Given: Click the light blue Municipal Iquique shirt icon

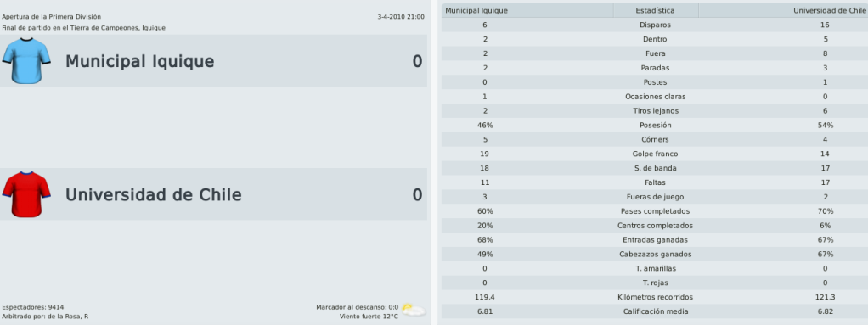Looking at the screenshot, I should (26, 61).
